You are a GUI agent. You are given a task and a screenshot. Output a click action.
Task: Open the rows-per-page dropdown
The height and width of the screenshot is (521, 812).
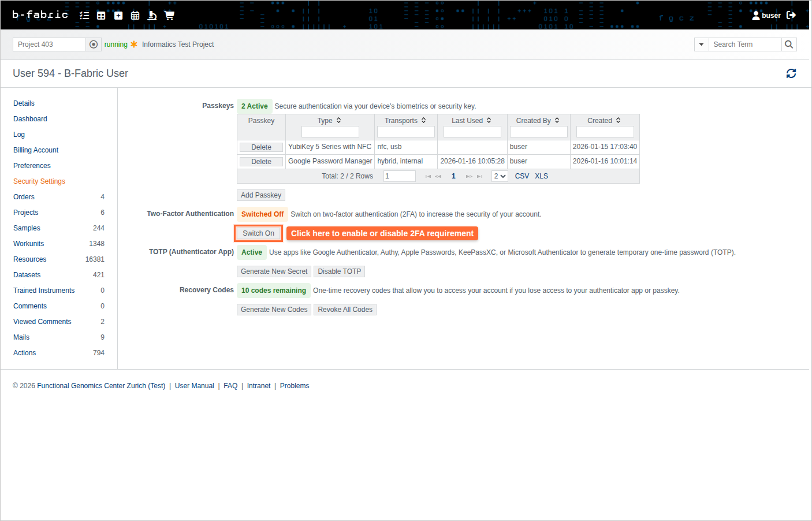(500, 176)
